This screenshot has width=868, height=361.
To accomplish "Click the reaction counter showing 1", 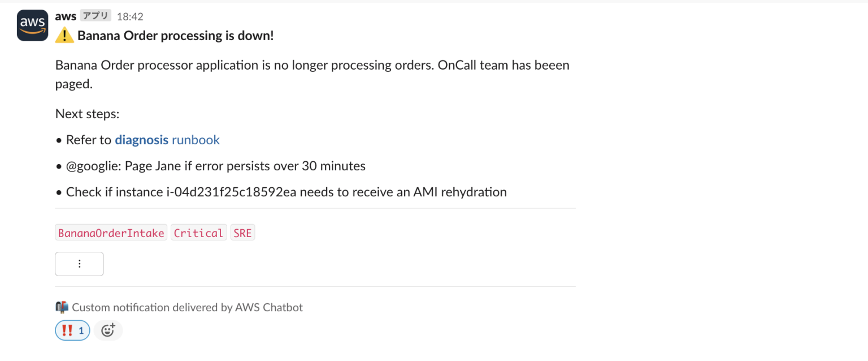I will 80,330.
